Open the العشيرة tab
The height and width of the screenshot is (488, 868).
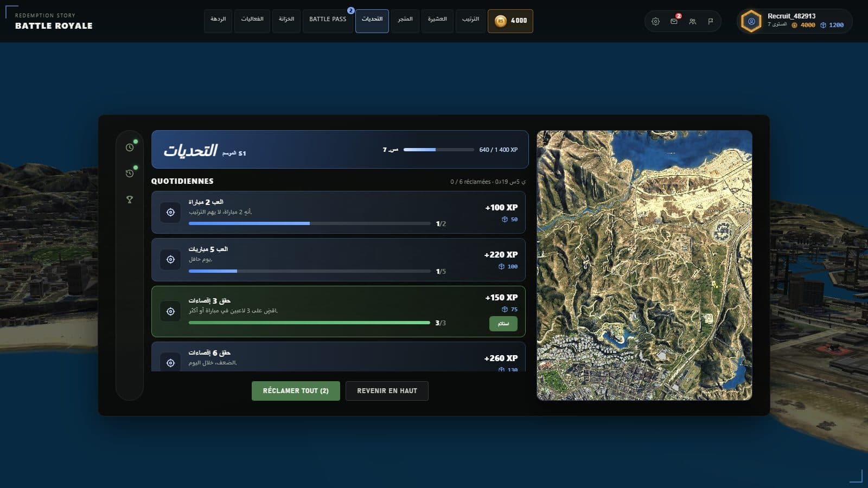437,21
